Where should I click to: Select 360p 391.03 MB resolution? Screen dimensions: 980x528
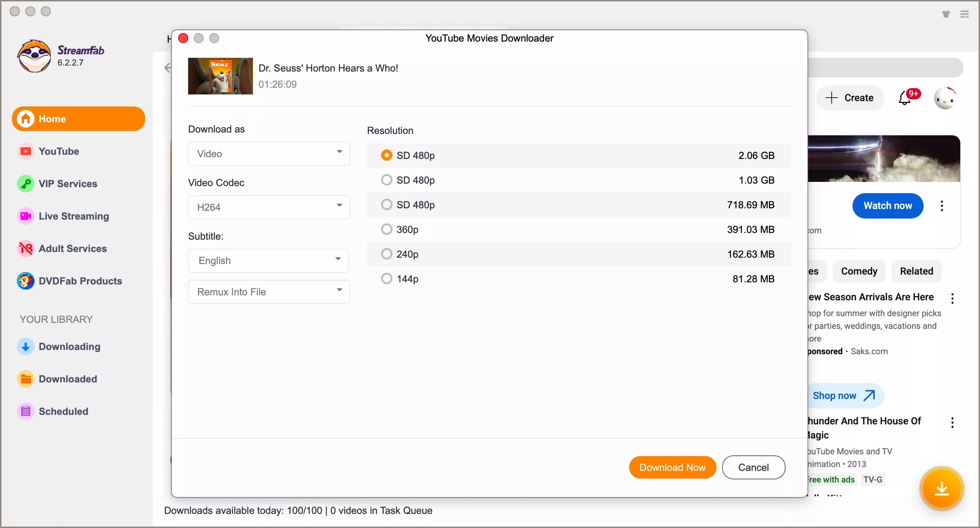pos(578,229)
